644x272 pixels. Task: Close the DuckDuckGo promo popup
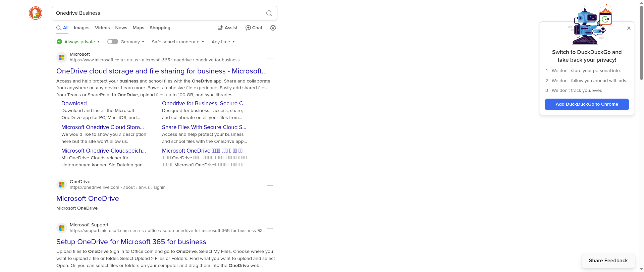[x=629, y=28]
